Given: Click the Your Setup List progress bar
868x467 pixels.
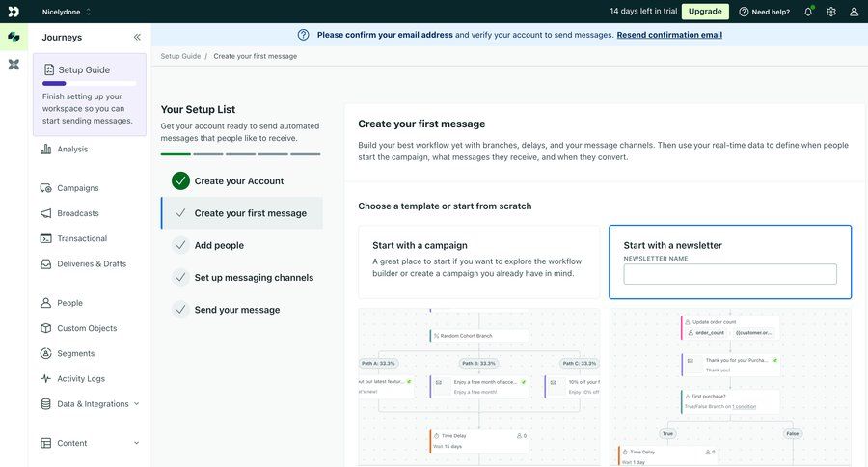Looking at the screenshot, I should pyautogui.click(x=240, y=154).
